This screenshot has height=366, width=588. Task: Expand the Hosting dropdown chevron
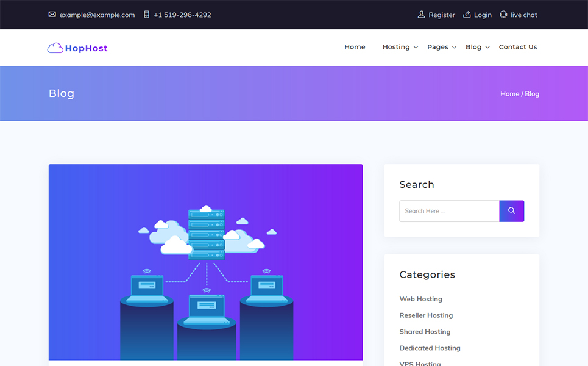416,48
